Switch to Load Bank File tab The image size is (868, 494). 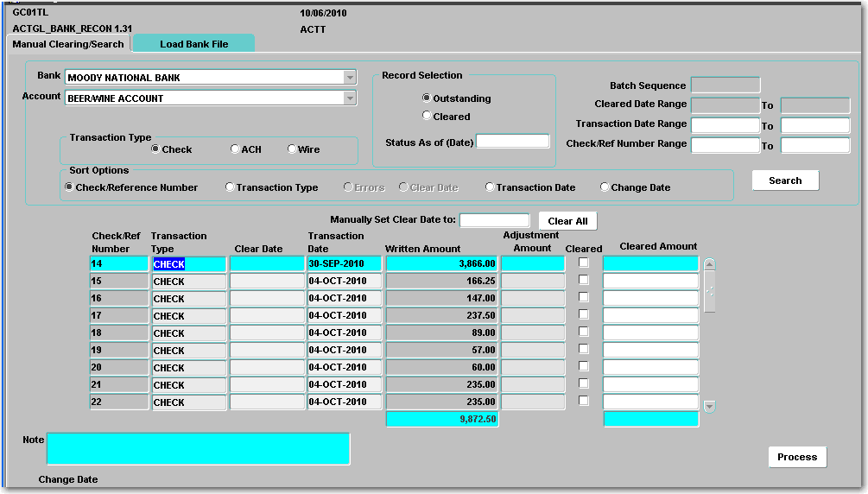193,44
